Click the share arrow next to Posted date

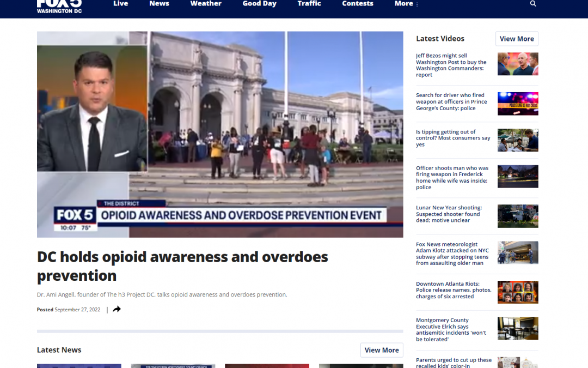(x=116, y=309)
